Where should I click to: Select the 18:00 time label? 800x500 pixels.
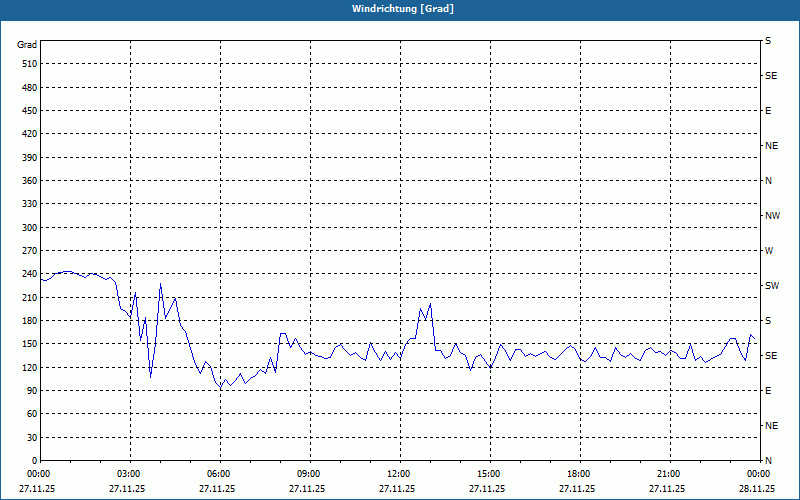(578, 474)
